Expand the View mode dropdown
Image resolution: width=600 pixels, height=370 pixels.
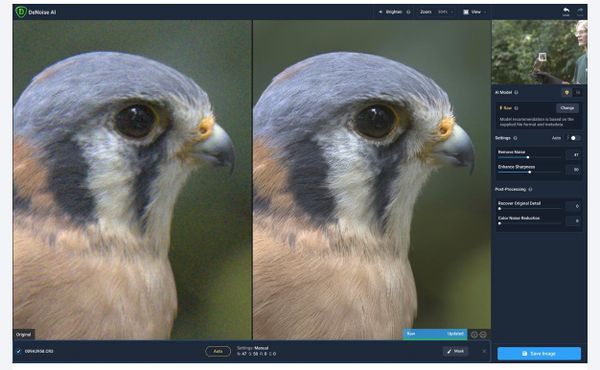pyautogui.click(x=475, y=12)
